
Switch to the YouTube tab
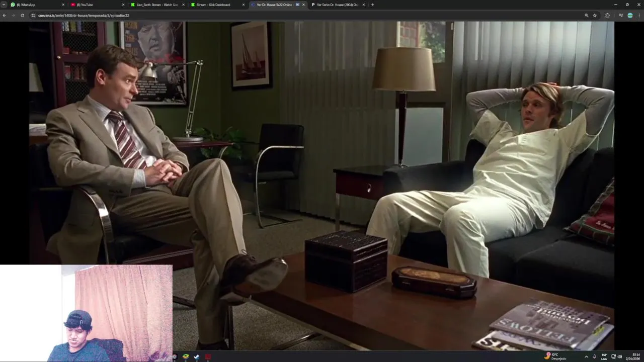98,5
